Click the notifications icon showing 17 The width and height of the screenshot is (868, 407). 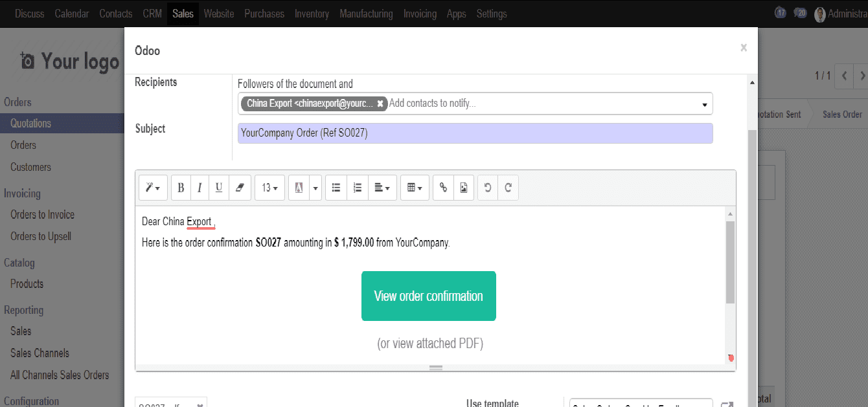point(780,13)
